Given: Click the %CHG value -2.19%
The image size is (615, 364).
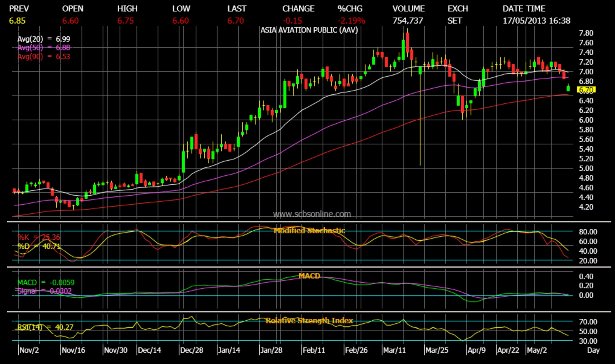Looking at the screenshot, I should click(x=351, y=21).
